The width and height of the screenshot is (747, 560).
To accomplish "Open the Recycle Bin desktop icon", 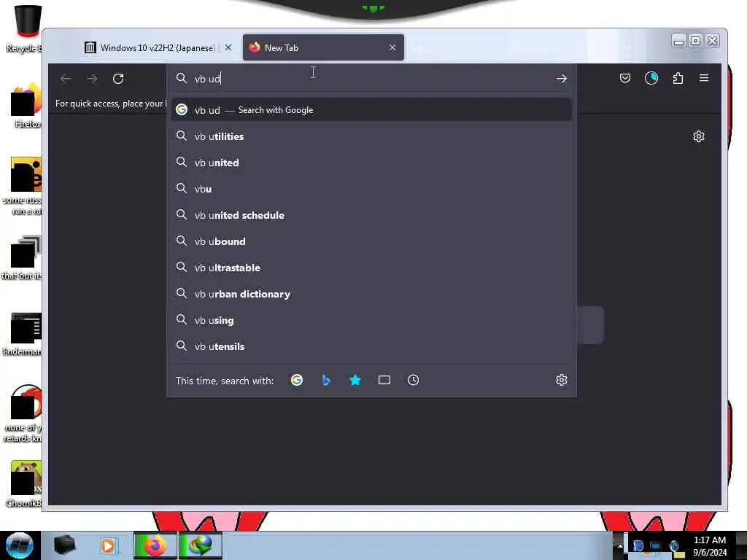I will pyautogui.click(x=26, y=28).
